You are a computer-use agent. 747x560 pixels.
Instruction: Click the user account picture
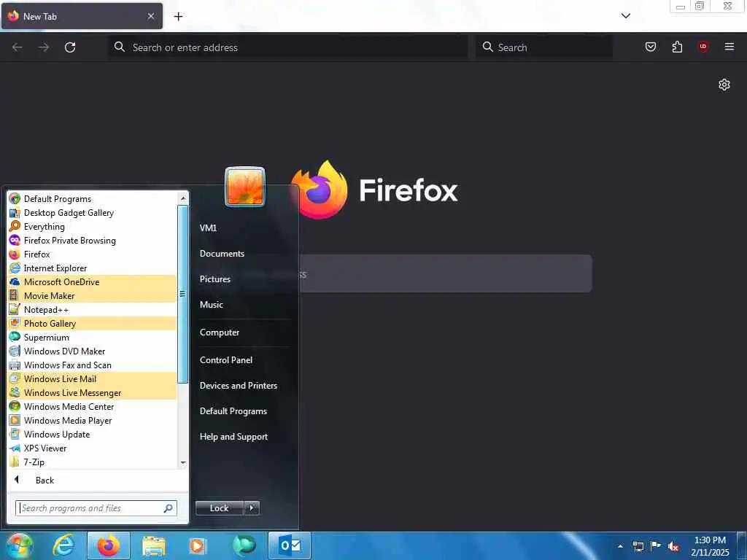245,187
